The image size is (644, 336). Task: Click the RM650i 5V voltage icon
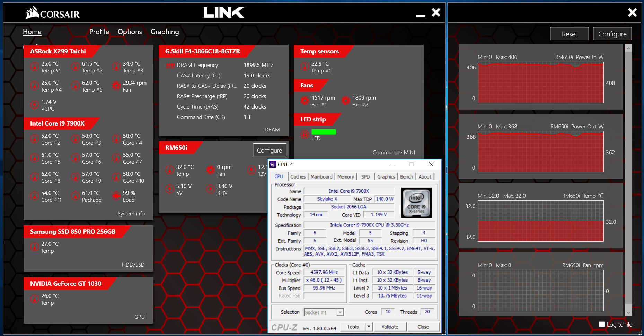169,189
